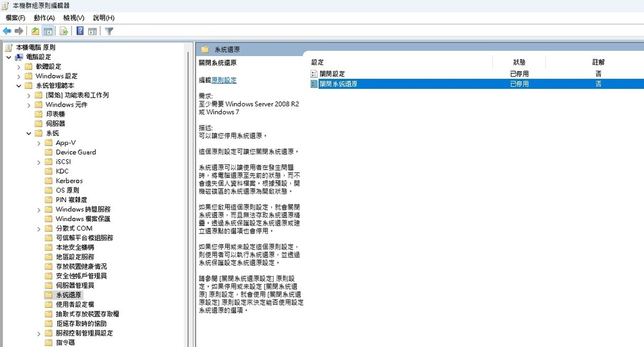Select the 系統還原 folder in tree
This screenshot has width=644, height=347.
(69, 295)
